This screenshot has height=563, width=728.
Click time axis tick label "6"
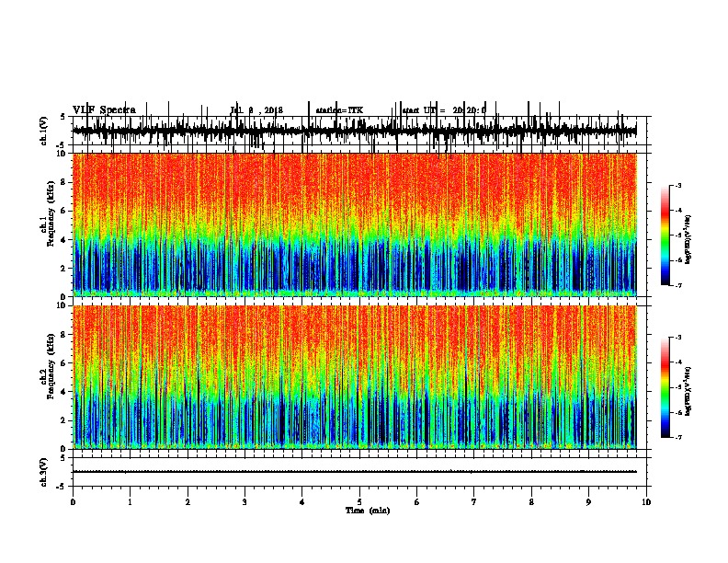(417, 502)
